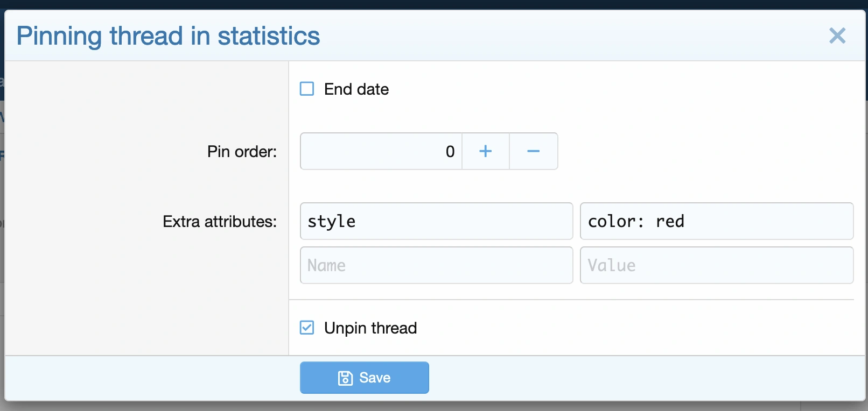This screenshot has width=868, height=411.
Task: Uncheck the Unpin thread checkbox
Action: pos(307,328)
